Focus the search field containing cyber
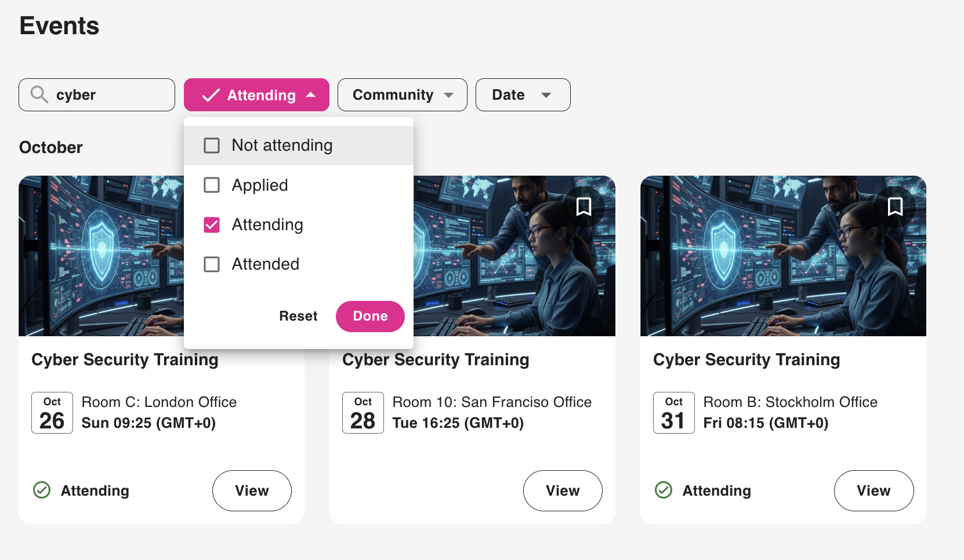 [110, 95]
